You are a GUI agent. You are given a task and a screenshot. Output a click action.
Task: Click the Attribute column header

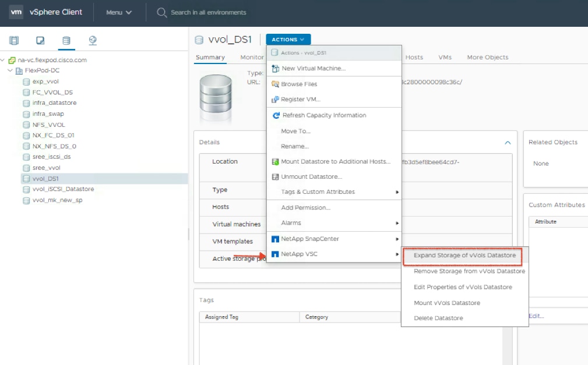[559, 222]
